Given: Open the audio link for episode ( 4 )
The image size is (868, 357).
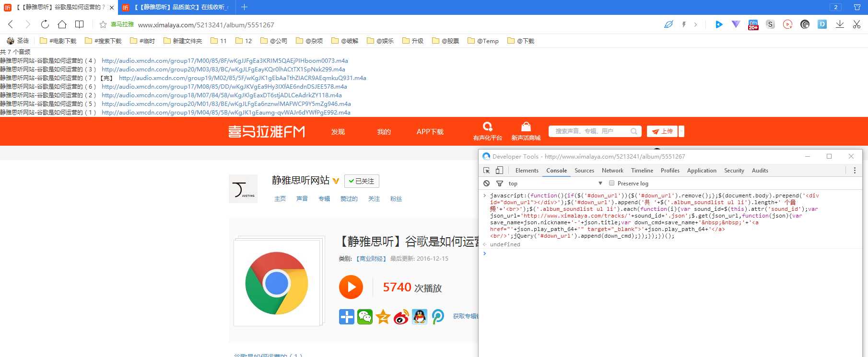Looking at the screenshot, I should point(225,61).
